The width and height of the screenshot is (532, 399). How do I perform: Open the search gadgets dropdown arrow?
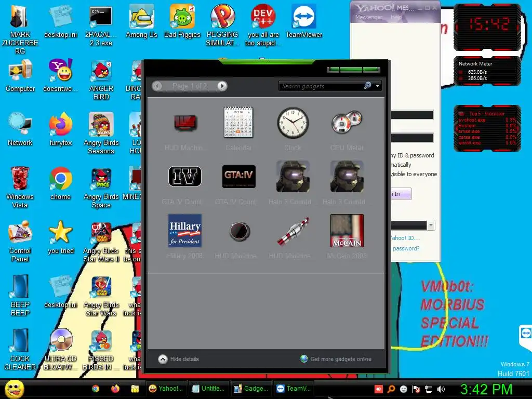pos(377,86)
